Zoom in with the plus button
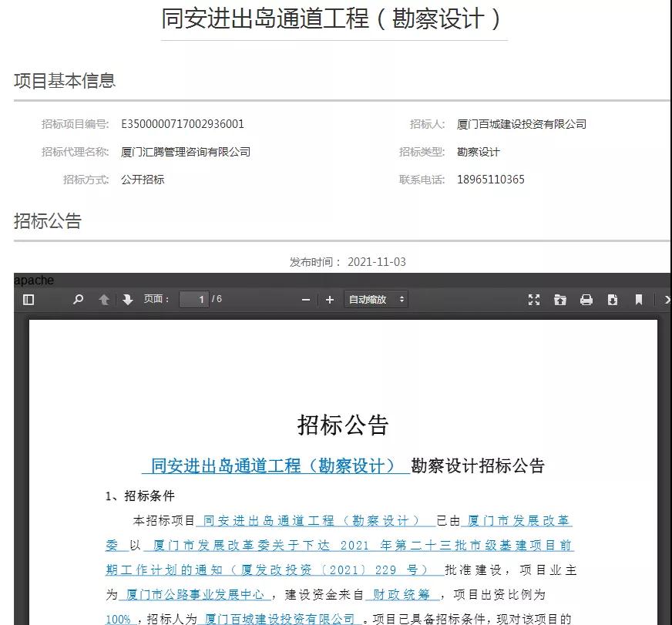672x625 pixels. 330,300
